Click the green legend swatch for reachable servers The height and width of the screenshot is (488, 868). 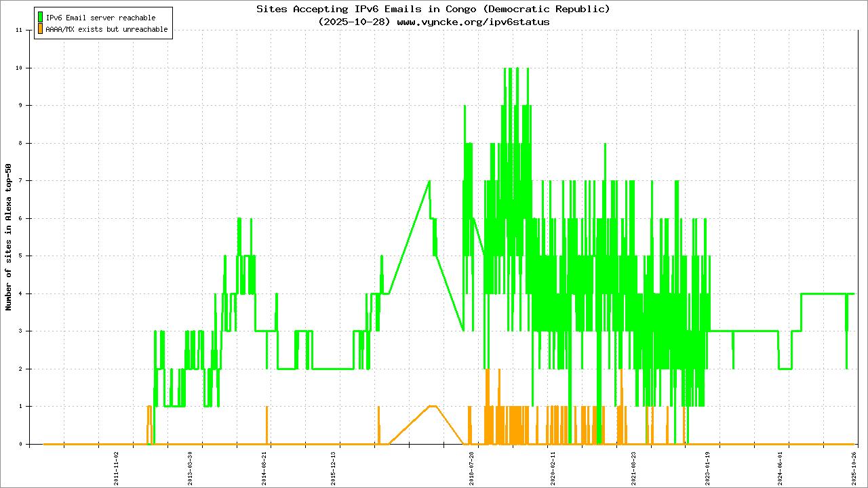(x=41, y=17)
